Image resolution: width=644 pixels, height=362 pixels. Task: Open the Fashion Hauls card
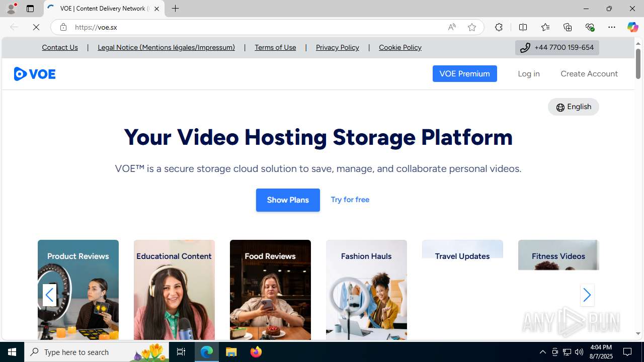(x=366, y=290)
